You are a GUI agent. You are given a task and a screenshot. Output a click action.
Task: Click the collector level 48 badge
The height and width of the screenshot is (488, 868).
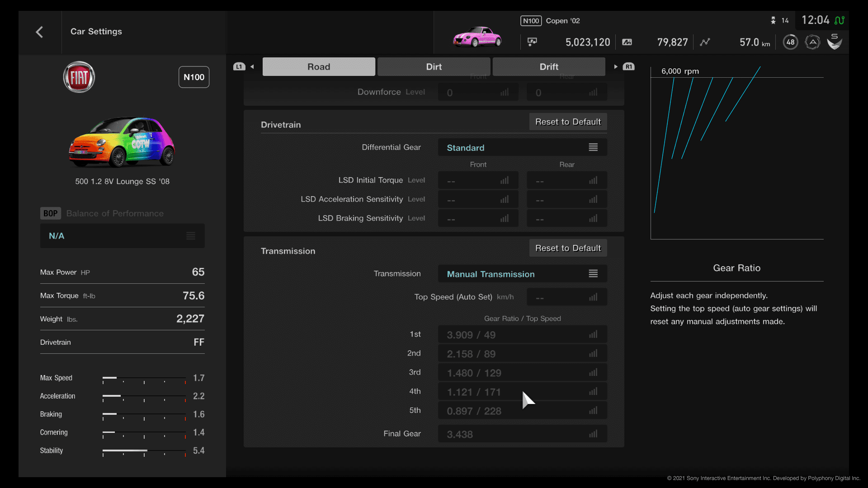[790, 42]
